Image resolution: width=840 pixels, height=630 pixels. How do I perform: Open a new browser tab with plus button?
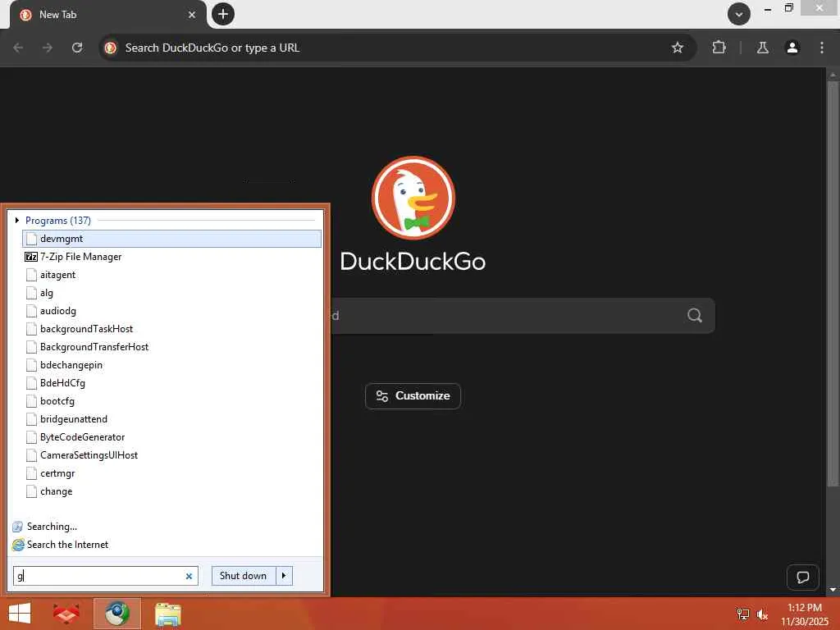click(223, 14)
